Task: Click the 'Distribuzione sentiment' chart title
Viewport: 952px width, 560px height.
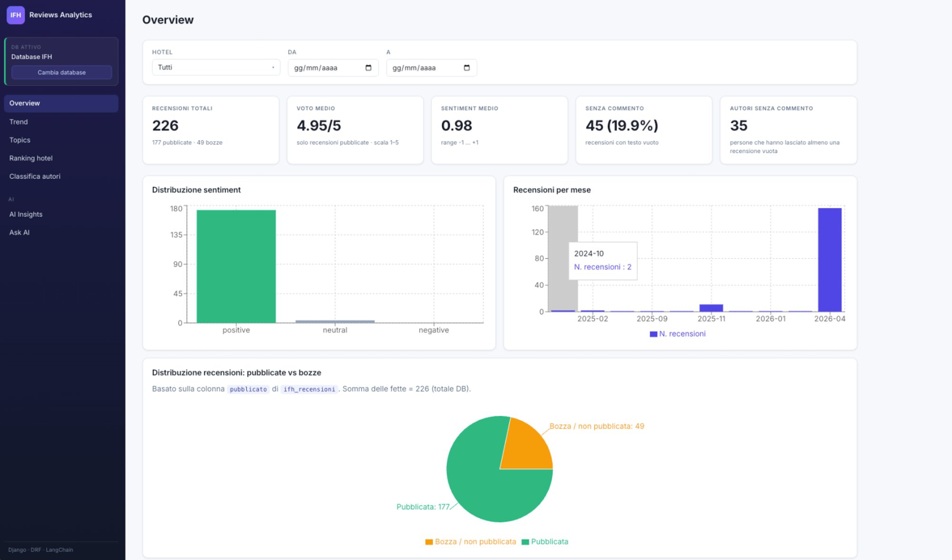Action: pyautogui.click(x=196, y=190)
